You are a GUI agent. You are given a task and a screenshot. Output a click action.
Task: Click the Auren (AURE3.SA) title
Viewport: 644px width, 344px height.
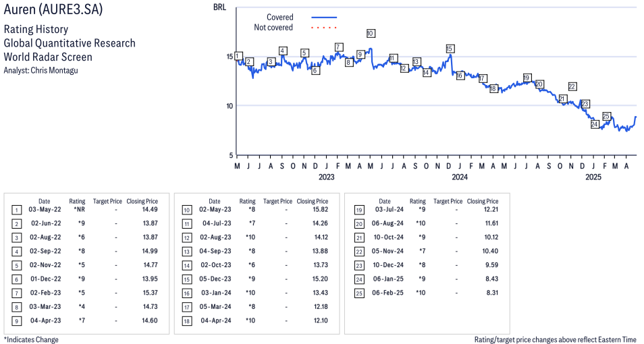[x=53, y=9]
